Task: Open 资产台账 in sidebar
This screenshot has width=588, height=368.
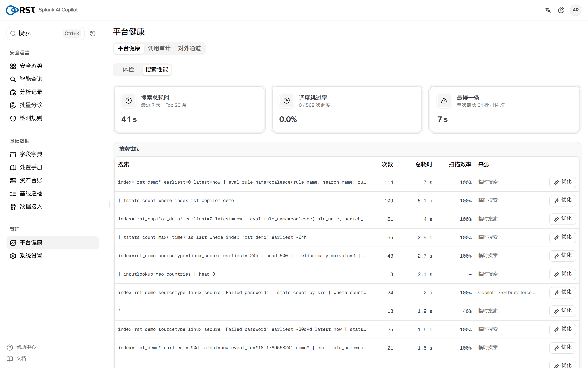Action: pos(53,180)
